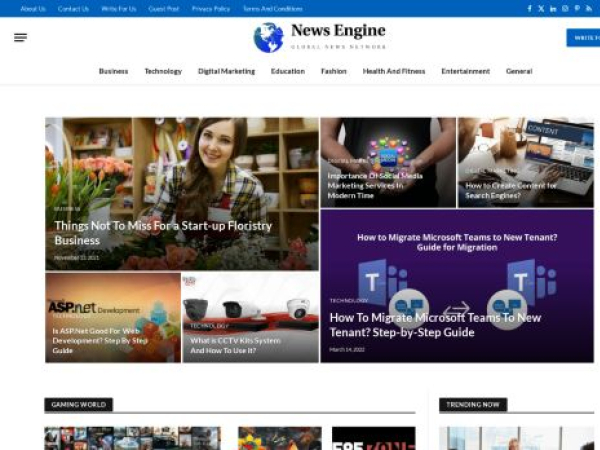
Task: Click the News Engine globe logo
Action: (x=269, y=37)
